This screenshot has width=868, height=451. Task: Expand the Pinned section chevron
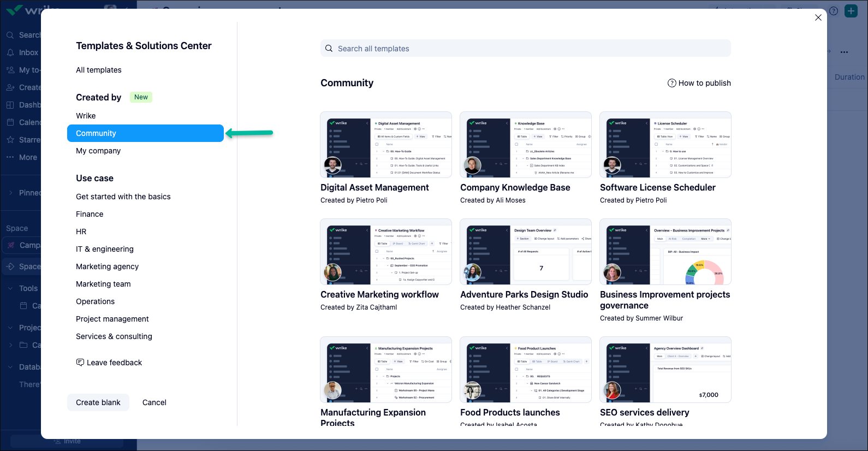11,193
